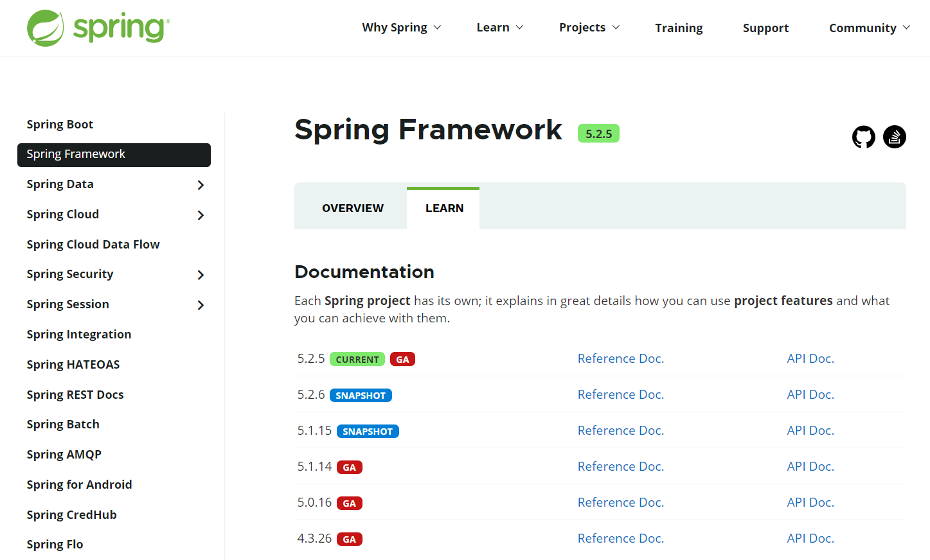
Task: Open the GitHub repository icon
Action: coord(864,137)
